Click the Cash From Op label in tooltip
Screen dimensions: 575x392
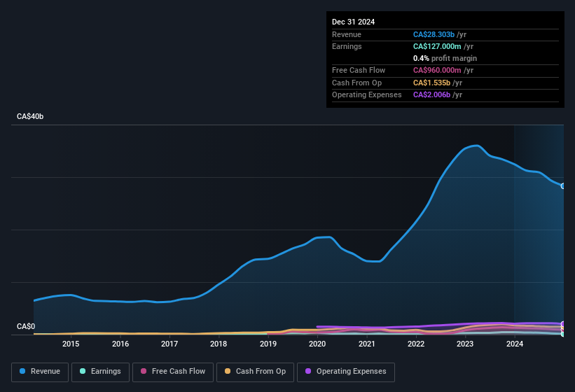[356, 83]
